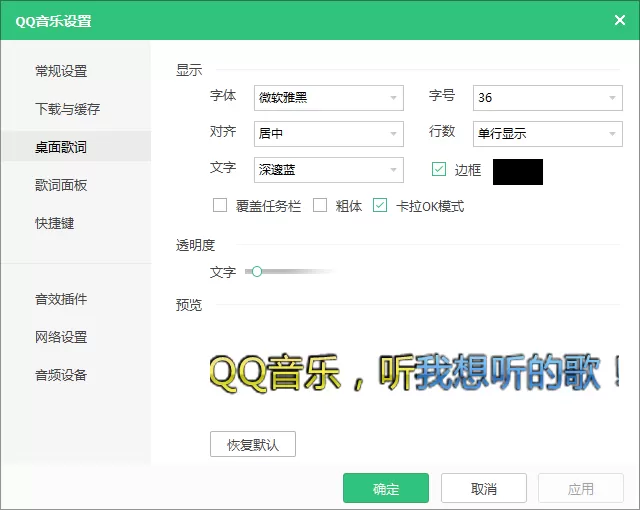
Task: Disable 卡拉OK模式 checkbox
Action: [x=380, y=205]
